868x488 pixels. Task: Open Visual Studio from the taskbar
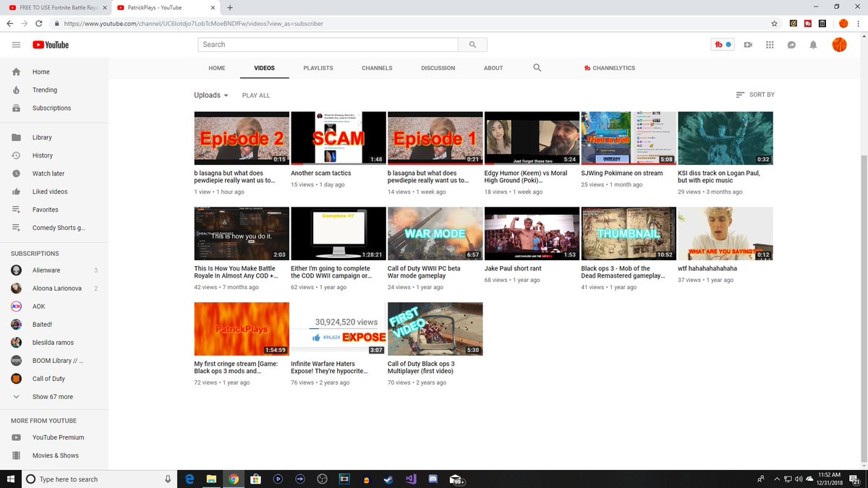click(x=411, y=479)
